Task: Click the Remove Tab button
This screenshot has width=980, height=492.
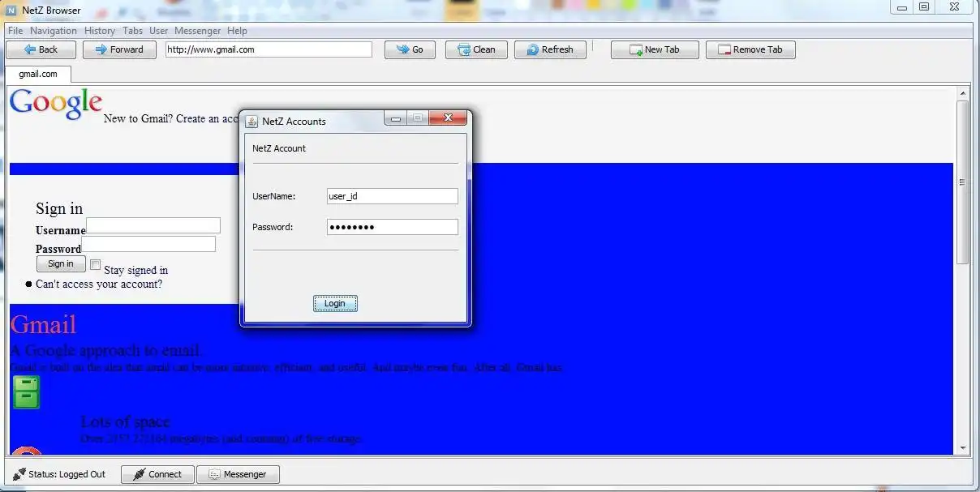Action: point(750,49)
